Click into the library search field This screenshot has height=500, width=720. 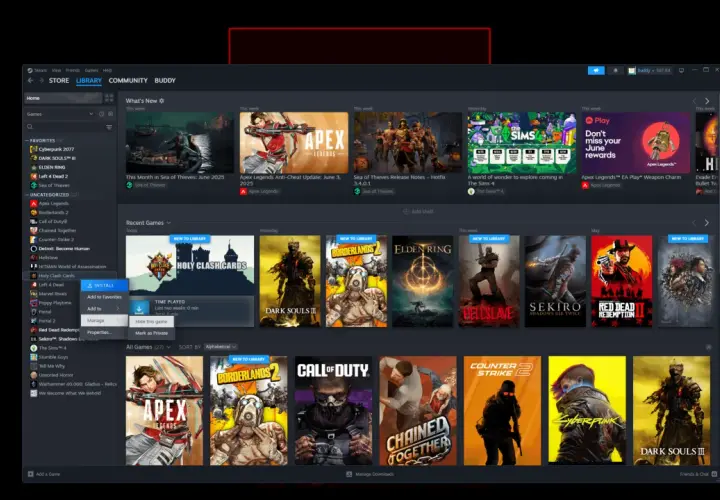click(64, 127)
